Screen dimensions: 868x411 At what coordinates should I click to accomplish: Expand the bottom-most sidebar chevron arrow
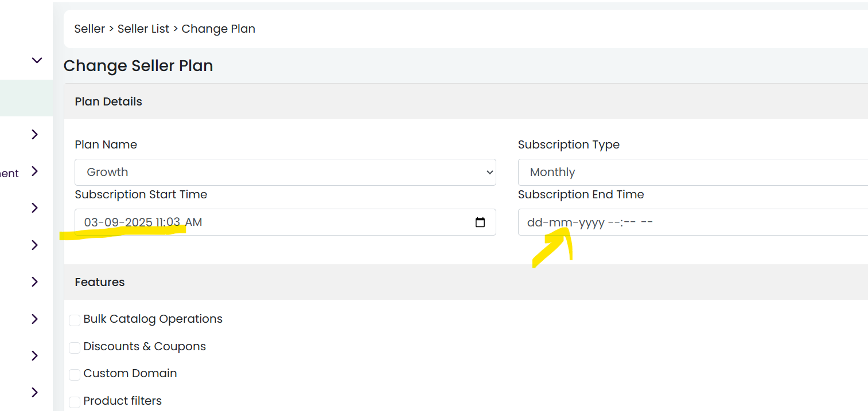(35, 392)
